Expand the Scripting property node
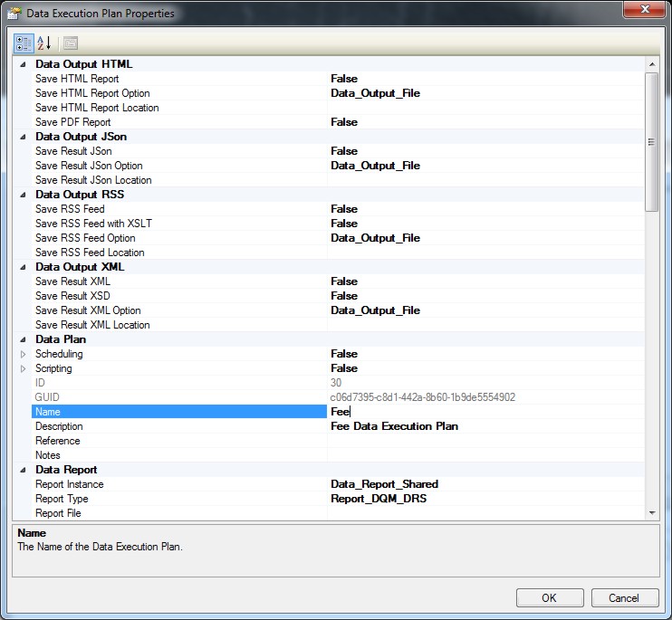This screenshot has height=620, width=672. 24,368
